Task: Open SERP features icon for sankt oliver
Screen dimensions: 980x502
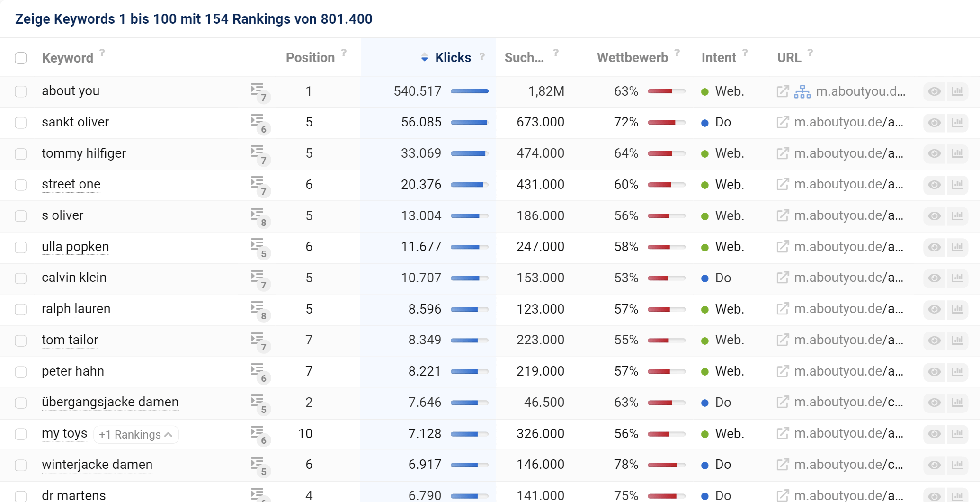Action: 260,123
